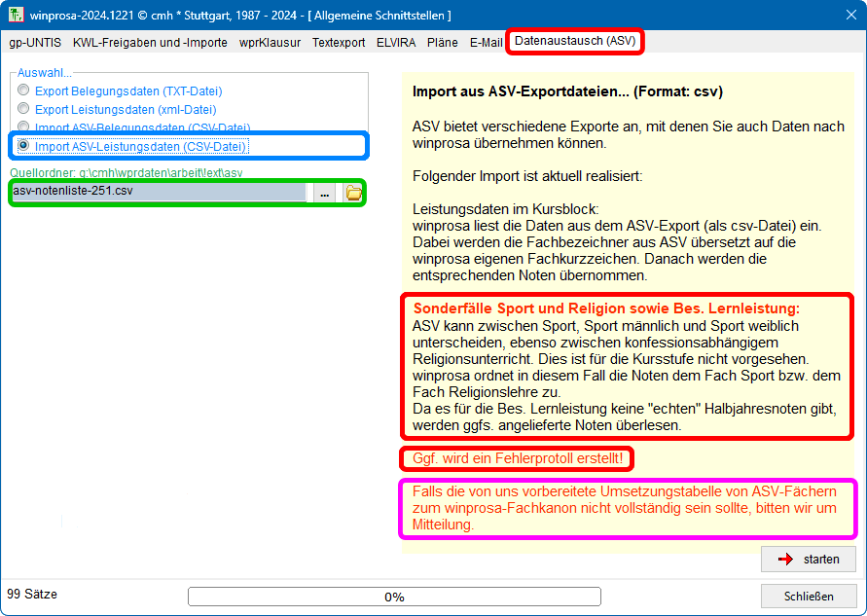This screenshot has width=867, height=616.
Task: Switch to the gp-UNTIS tab
Action: pyautogui.click(x=35, y=43)
